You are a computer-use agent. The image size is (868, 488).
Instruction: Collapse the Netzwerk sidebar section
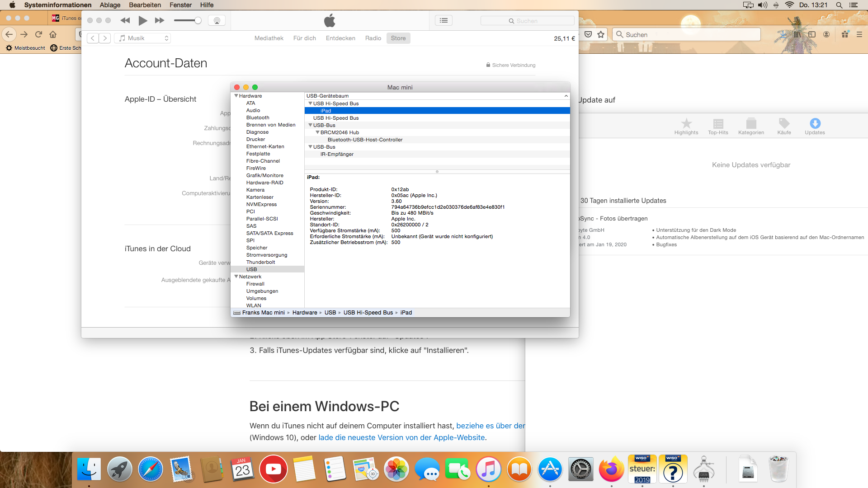[x=236, y=277]
